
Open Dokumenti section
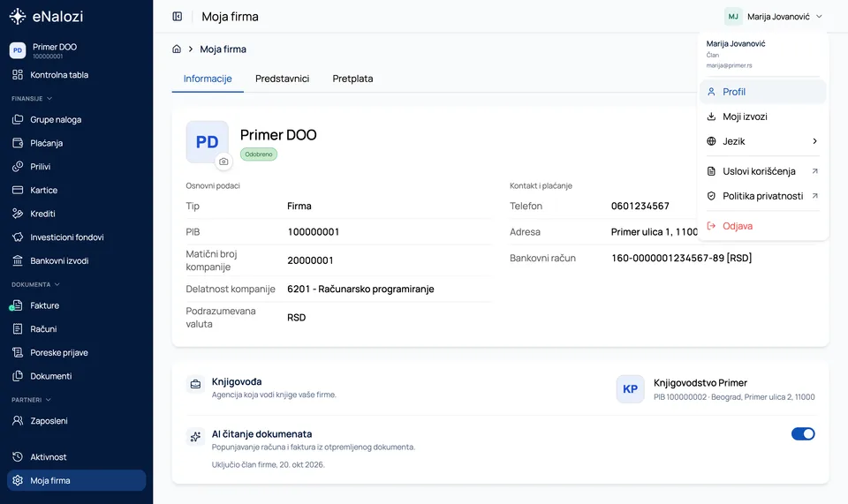point(76,376)
